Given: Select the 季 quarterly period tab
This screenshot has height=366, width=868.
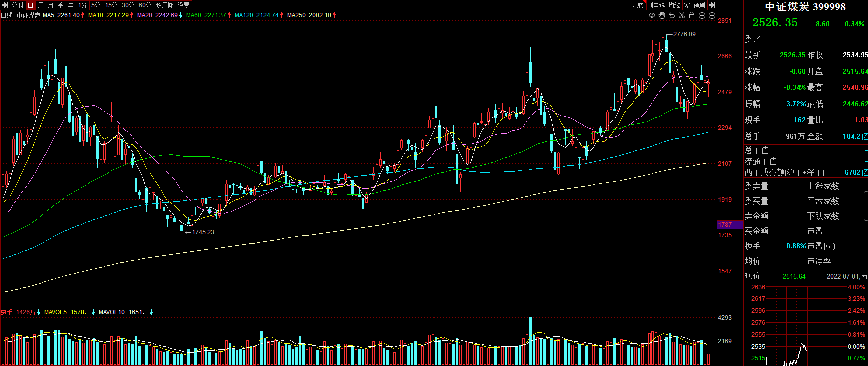Looking at the screenshot, I should [x=61, y=5].
